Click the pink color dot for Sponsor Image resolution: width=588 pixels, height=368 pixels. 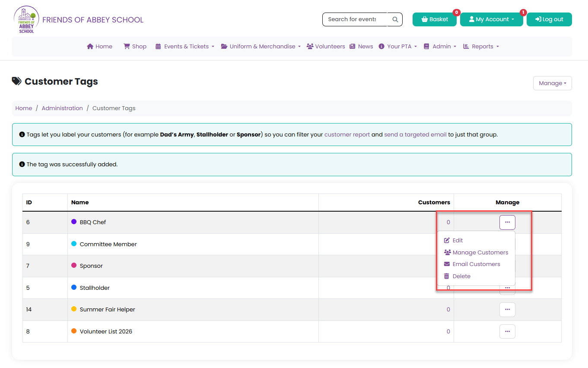pyautogui.click(x=74, y=266)
